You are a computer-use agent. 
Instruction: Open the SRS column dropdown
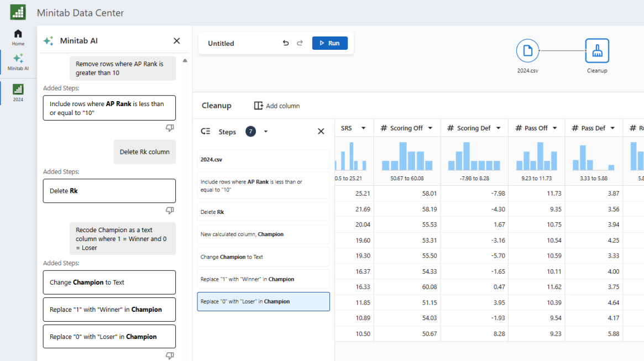(363, 128)
